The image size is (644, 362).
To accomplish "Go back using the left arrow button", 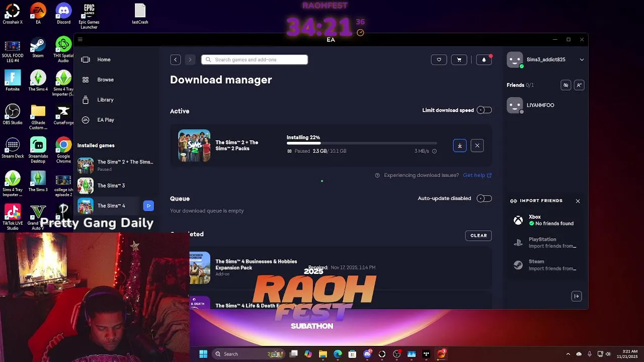I will (x=175, y=60).
